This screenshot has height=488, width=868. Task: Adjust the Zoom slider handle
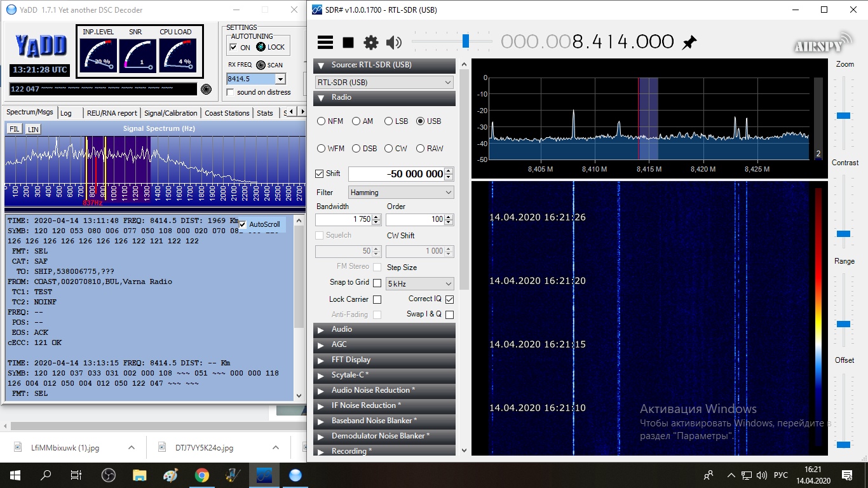[843, 115]
